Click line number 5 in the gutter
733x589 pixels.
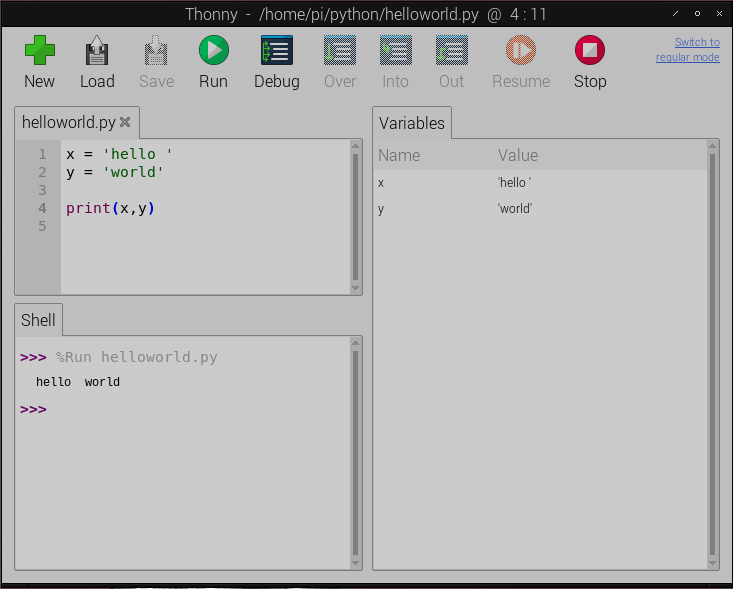pos(43,226)
